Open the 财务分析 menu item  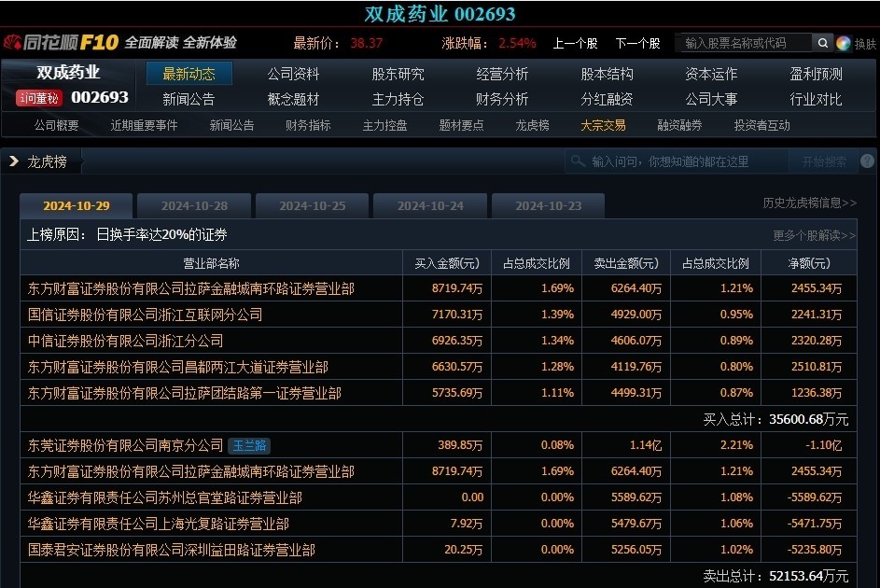click(502, 99)
